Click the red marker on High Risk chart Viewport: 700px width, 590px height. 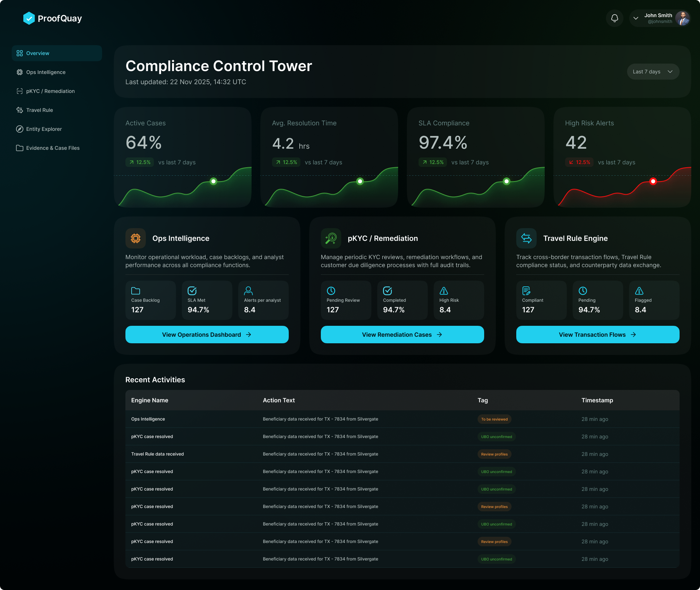point(653,181)
